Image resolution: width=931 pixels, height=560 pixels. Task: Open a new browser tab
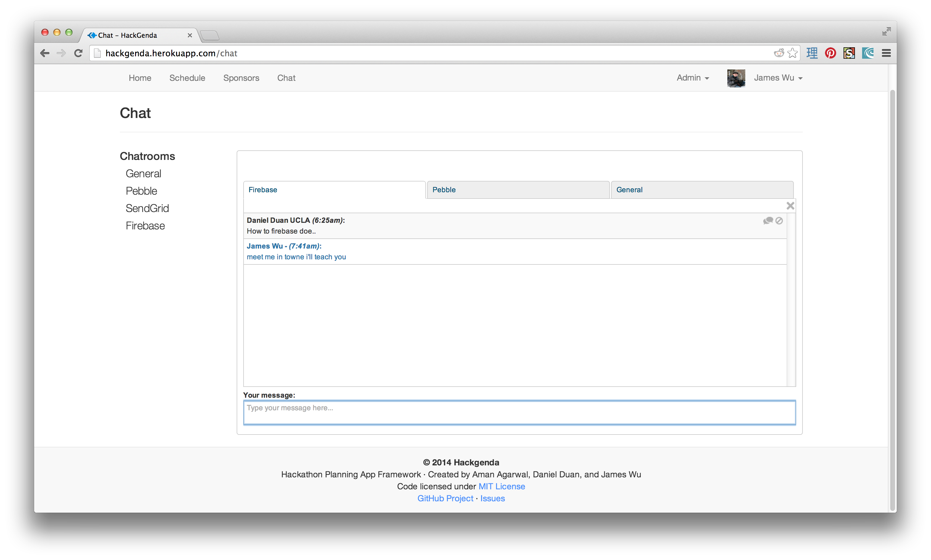pyautogui.click(x=210, y=35)
